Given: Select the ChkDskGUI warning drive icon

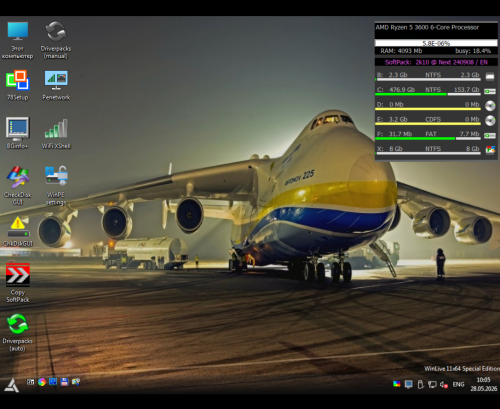Looking at the screenshot, I should pyautogui.click(x=18, y=232).
